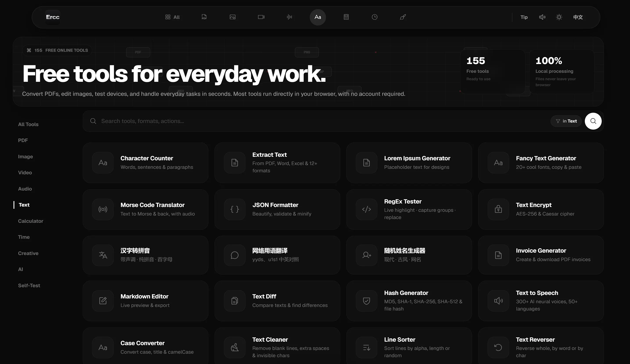Click the Invoice Generator document icon
This screenshot has height=364, width=630.
[x=498, y=255]
